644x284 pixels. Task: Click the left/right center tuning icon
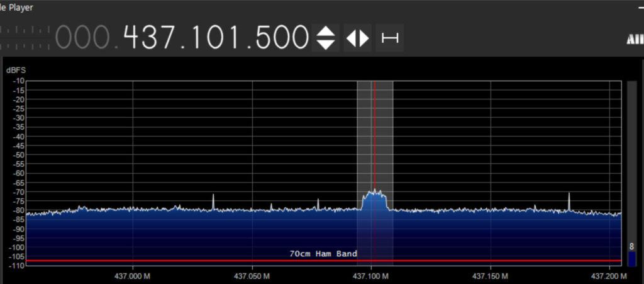[357, 38]
